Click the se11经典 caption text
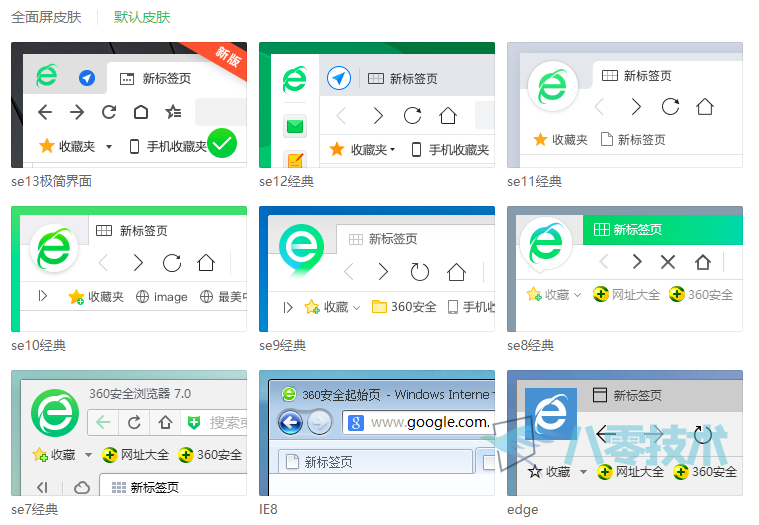Screen dimensions: 759x525 point(534,181)
